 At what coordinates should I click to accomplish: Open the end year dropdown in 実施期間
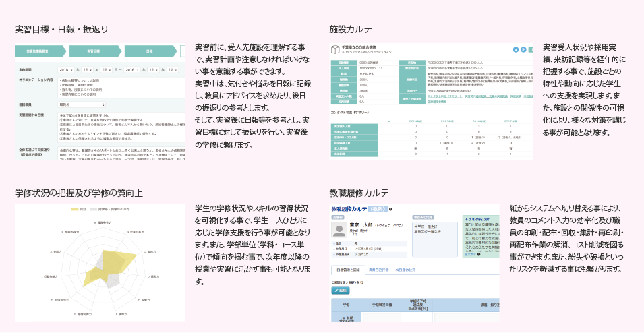point(132,70)
